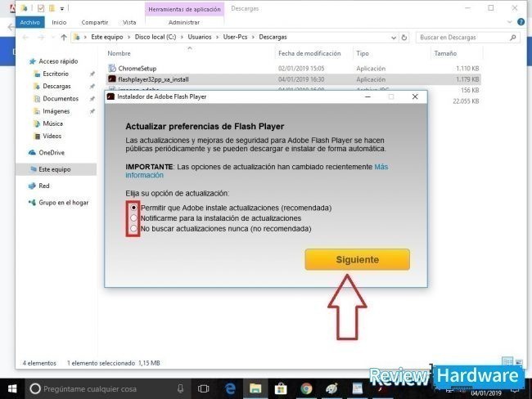The height and width of the screenshot is (399, 532).
Task: Click the ChromeSetup file icon
Action: pos(112,69)
